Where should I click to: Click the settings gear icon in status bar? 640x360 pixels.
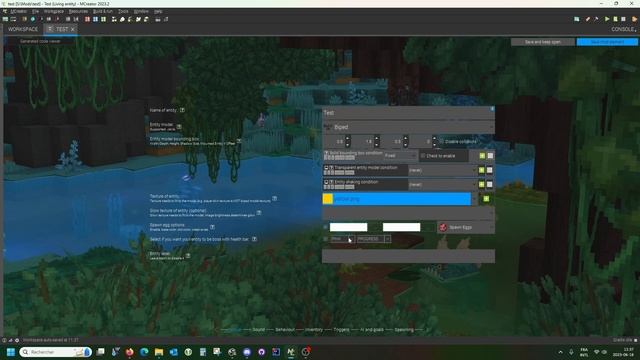tap(17, 340)
